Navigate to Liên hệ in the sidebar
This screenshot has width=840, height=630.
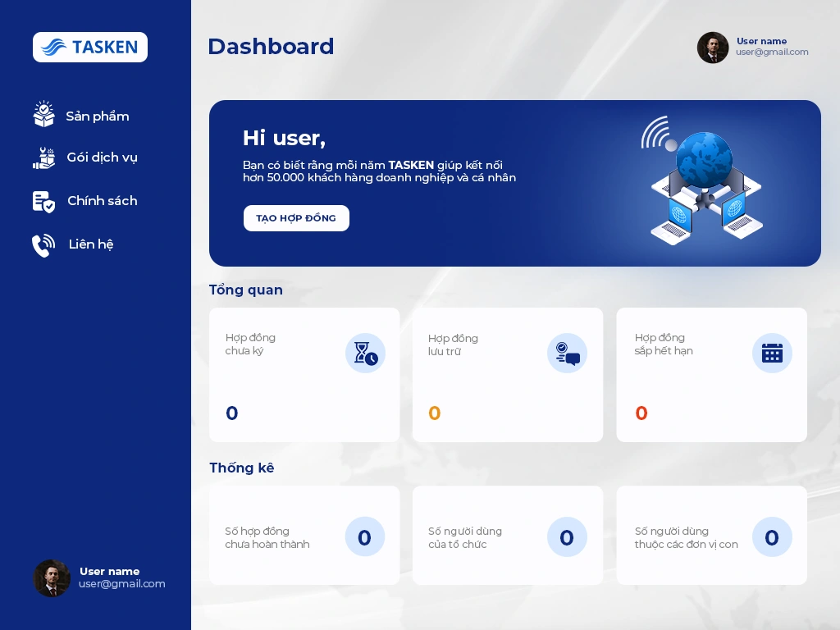(x=91, y=244)
